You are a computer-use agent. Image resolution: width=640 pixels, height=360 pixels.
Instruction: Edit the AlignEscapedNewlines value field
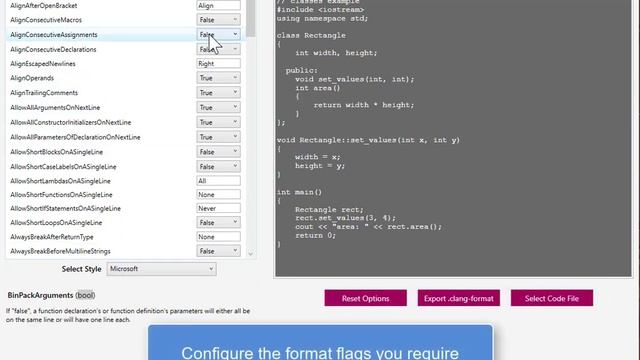click(x=218, y=64)
